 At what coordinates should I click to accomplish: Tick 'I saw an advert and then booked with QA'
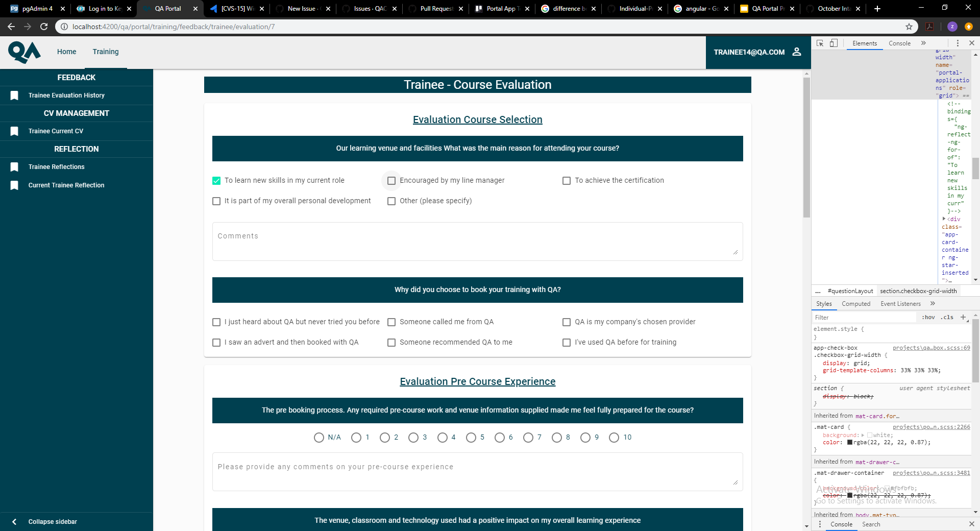pos(216,343)
